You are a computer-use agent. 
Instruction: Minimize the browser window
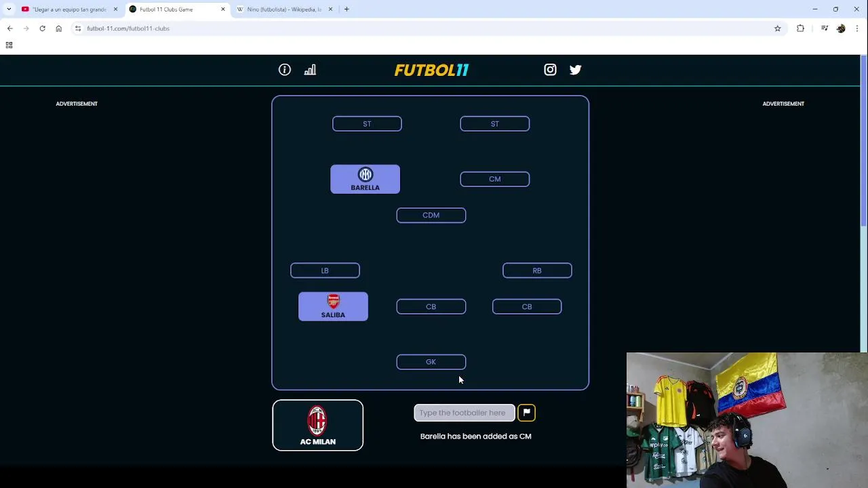pos(815,9)
